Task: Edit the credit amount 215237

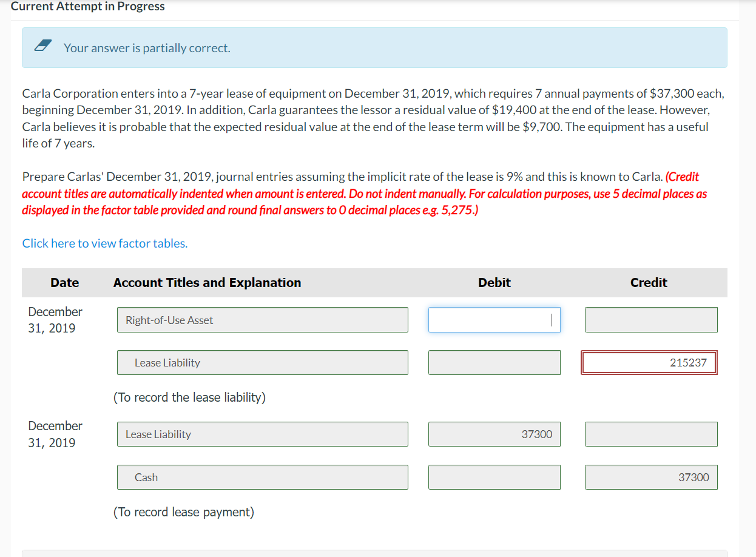Action: tap(649, 362)
